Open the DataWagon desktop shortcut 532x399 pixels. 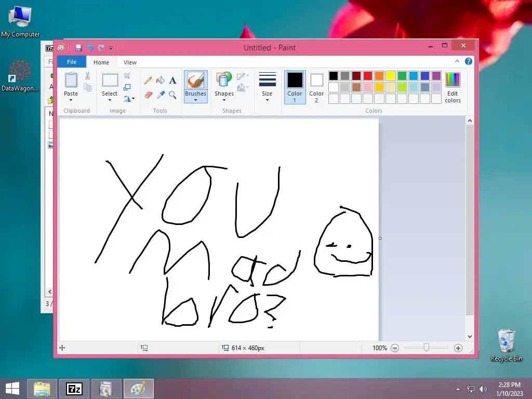(20, 75)
